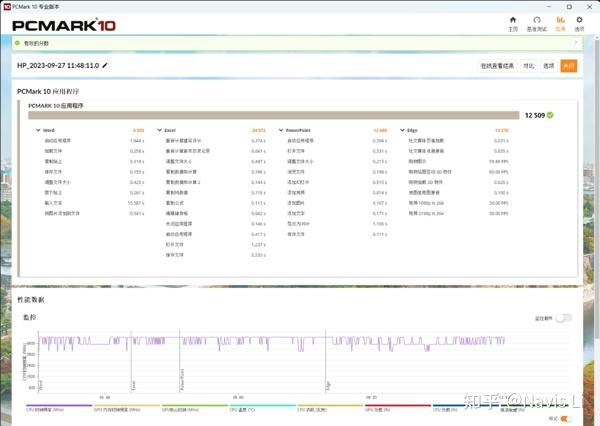Open the Results (结果) chart icon

click(560, 20)
